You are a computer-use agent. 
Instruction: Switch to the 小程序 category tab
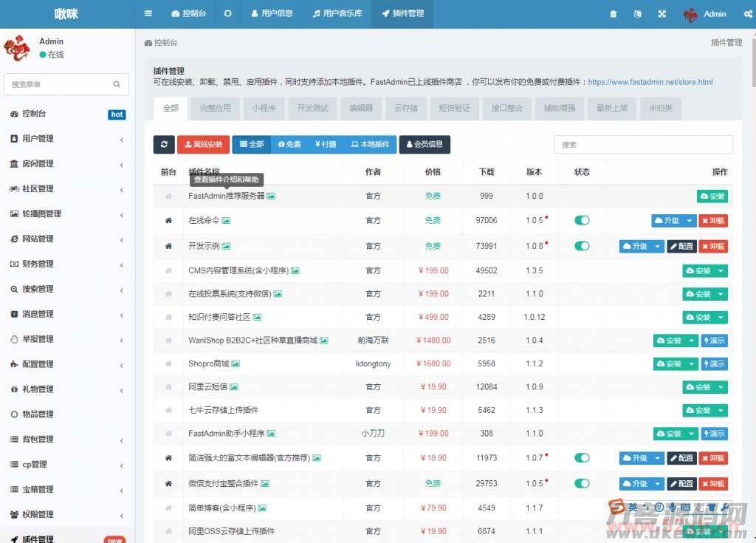click(x=264, y=108)
